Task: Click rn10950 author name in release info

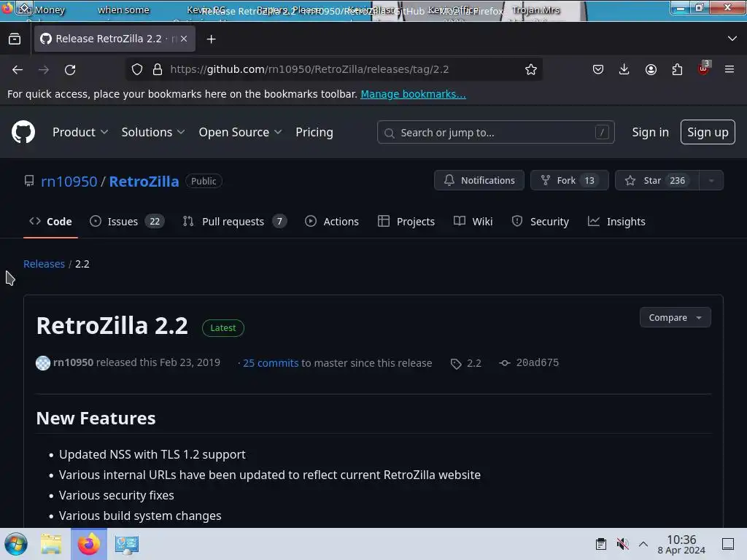Action: (x=73, y=362)
